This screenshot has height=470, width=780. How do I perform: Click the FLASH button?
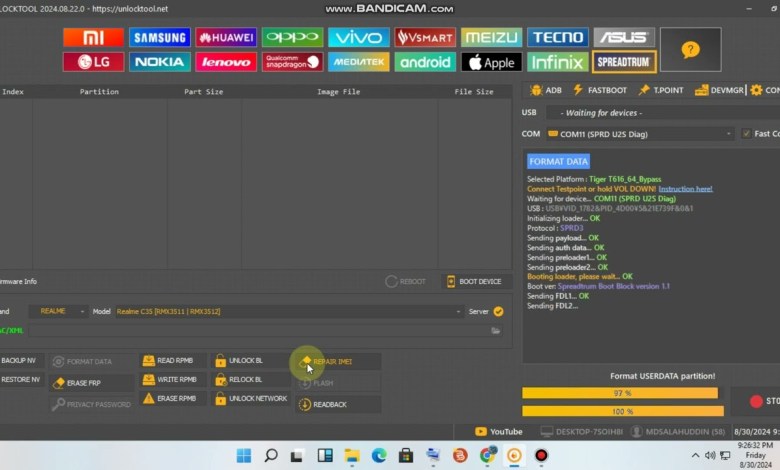click(x=338, y=383)
